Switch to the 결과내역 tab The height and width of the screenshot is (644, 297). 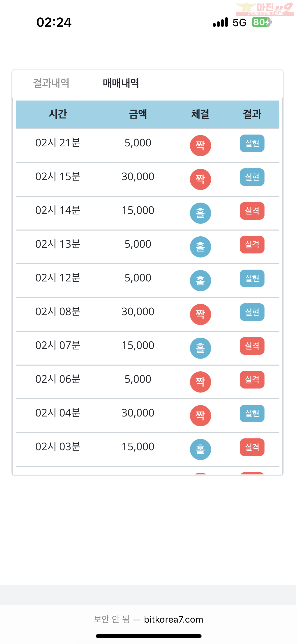tap(51, 83)
